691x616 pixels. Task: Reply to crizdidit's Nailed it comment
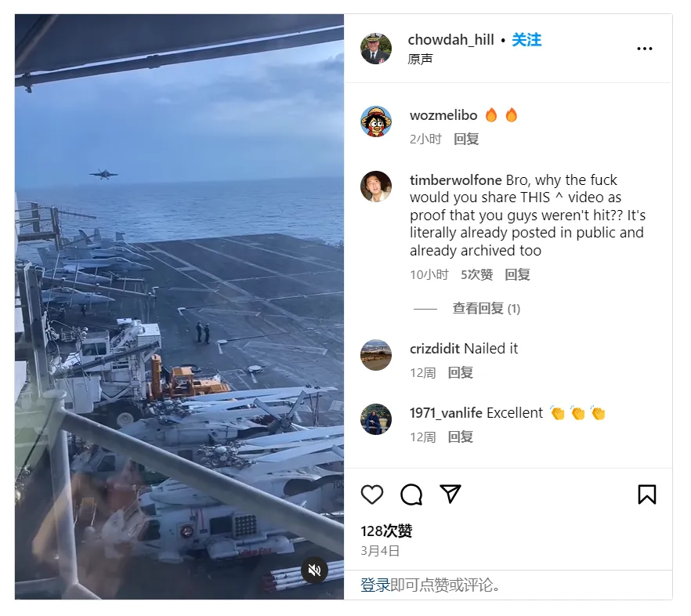click(x=461, y=372)
